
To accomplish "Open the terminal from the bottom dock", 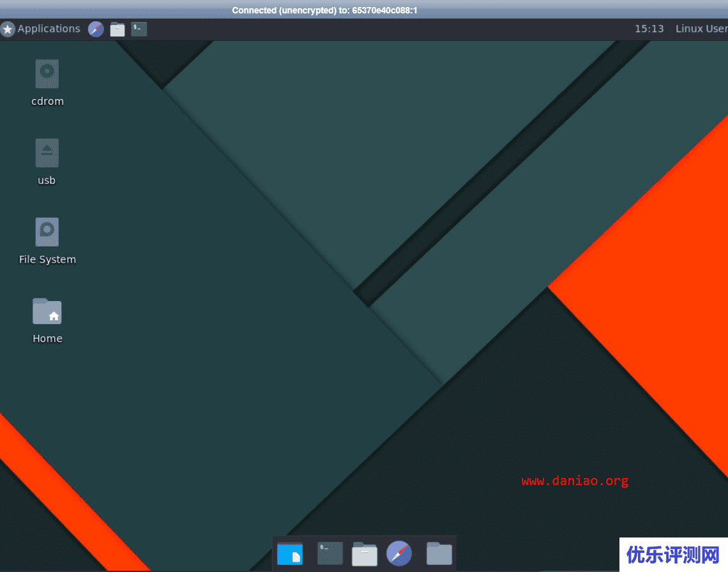I will click(x=330, y=553).
